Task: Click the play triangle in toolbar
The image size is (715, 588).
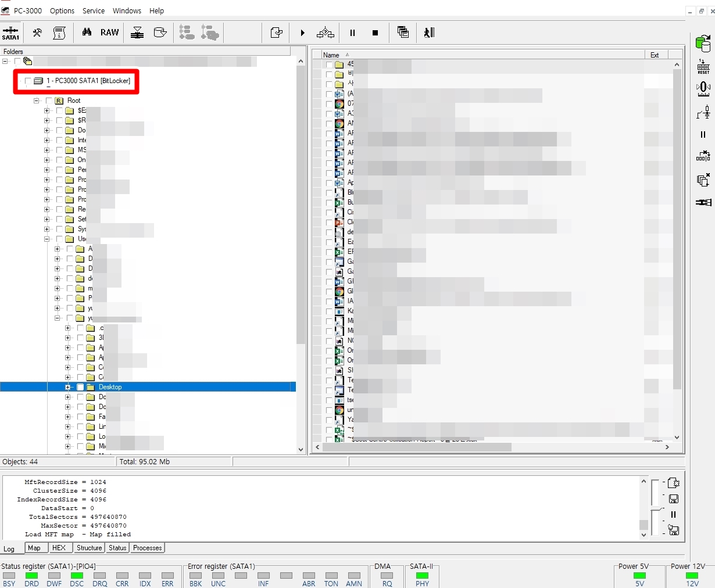Action: point(302,33)
